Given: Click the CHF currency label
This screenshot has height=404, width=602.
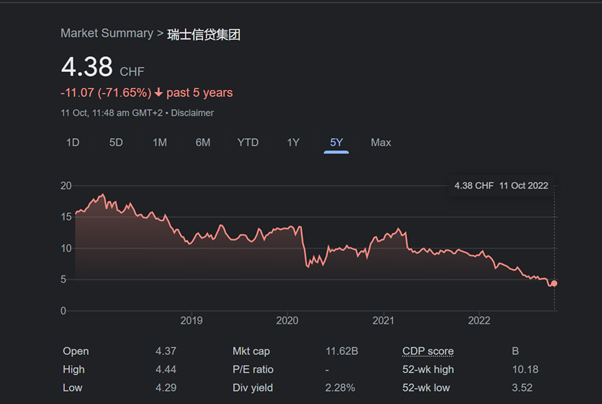Looking at the screenshot, I should (132, 71).
